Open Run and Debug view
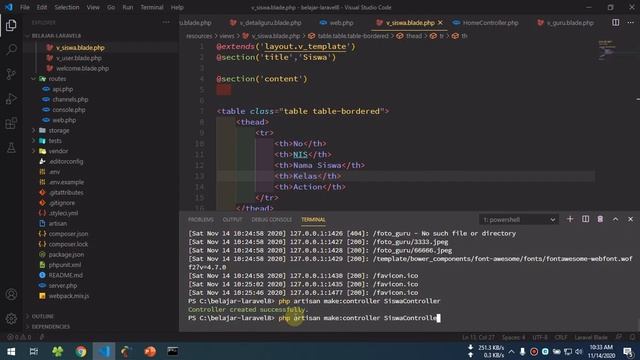Viewport: 640px width, 360px height. [11, 99]
